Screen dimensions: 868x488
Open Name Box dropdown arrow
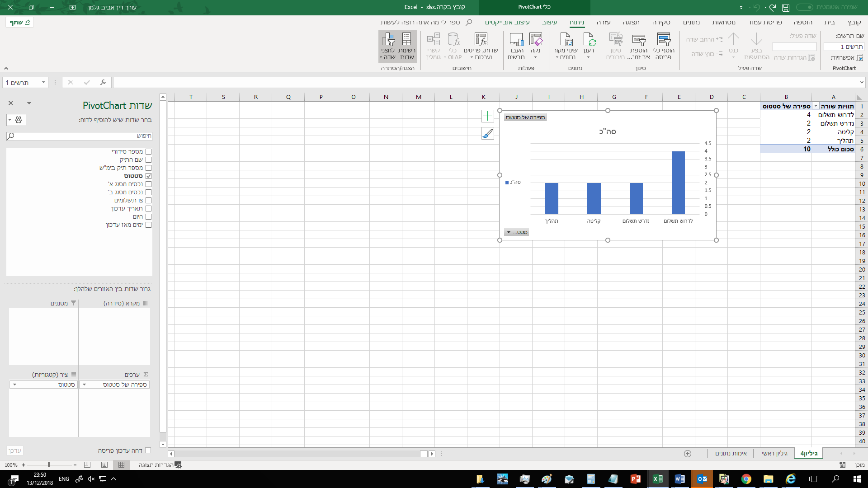coord(43,82)
